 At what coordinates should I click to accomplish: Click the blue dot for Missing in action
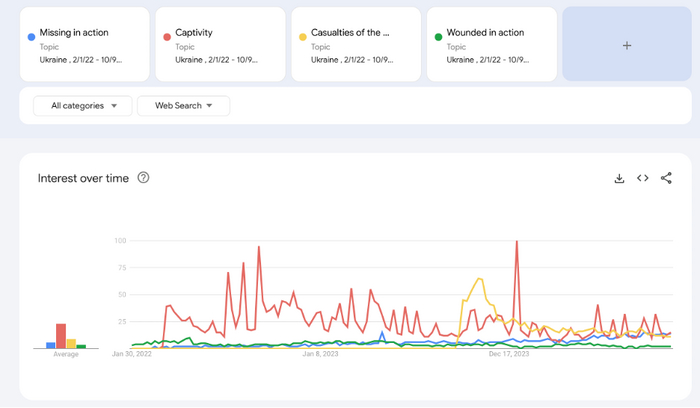32,37
